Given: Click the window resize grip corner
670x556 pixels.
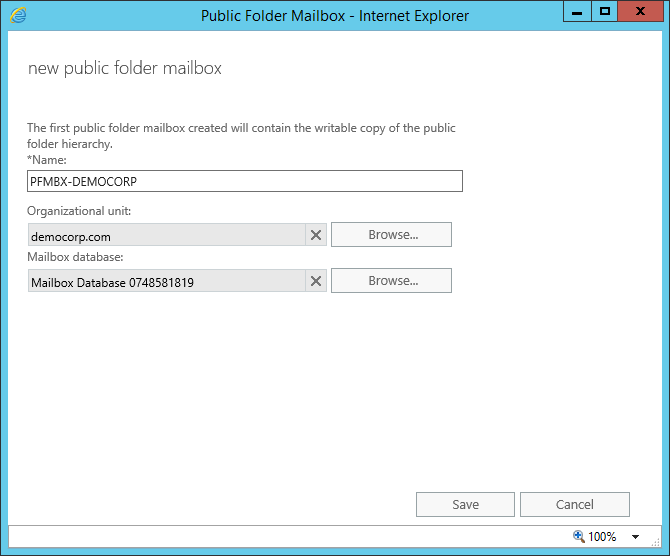Looking at the screenshot, I should pyautogui.click(x=656, y=542).
